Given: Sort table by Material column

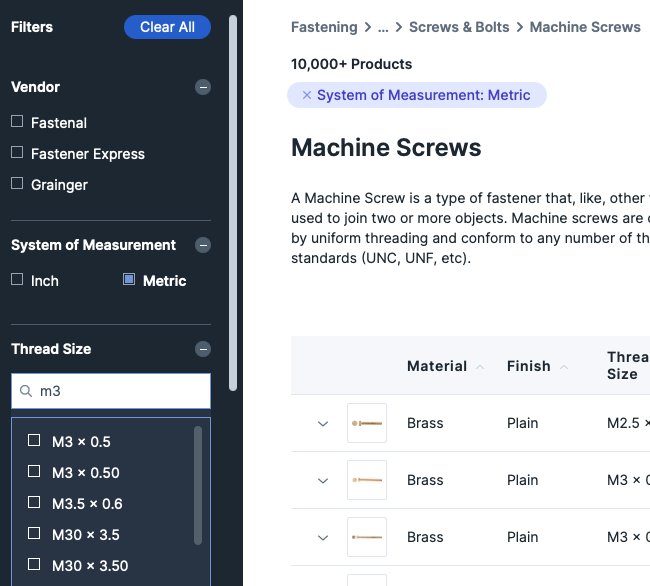Looking at the screenshot, I should tap(445, 366).
